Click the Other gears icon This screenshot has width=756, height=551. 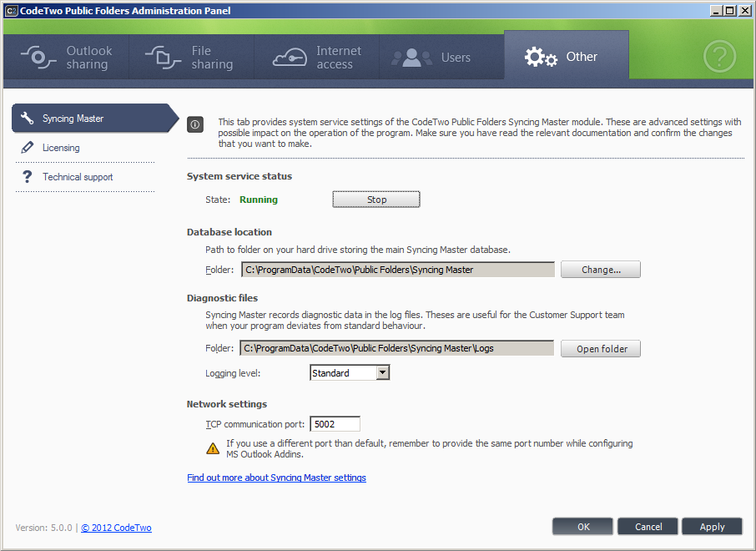(541, 57)
